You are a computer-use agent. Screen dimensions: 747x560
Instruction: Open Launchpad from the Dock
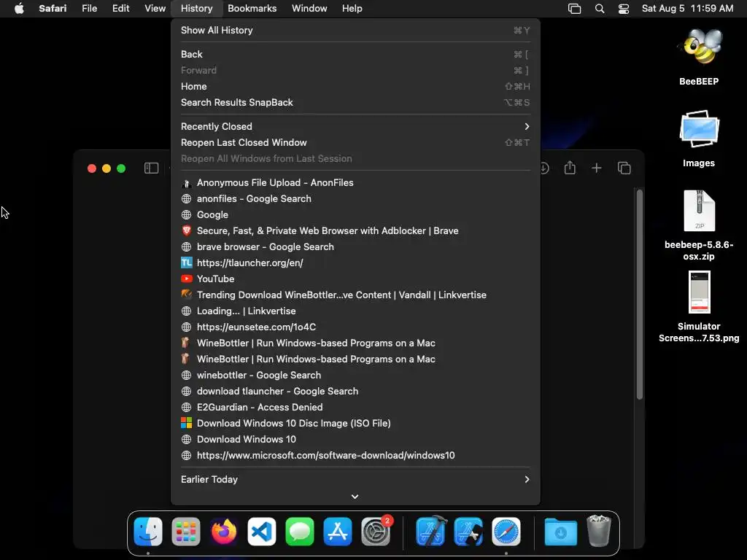tap(186, 532)
